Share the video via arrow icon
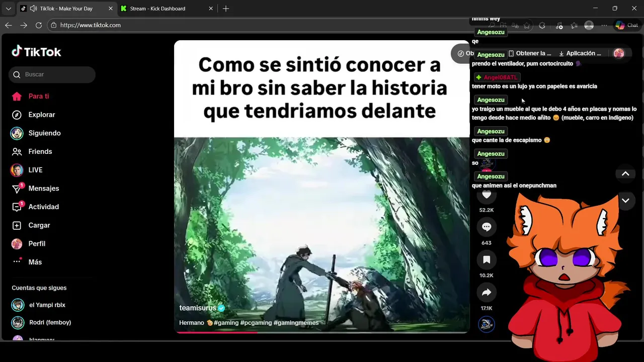The width and height of the screenshot is (644, 362). pyautogui.click(x=487, y=292)
